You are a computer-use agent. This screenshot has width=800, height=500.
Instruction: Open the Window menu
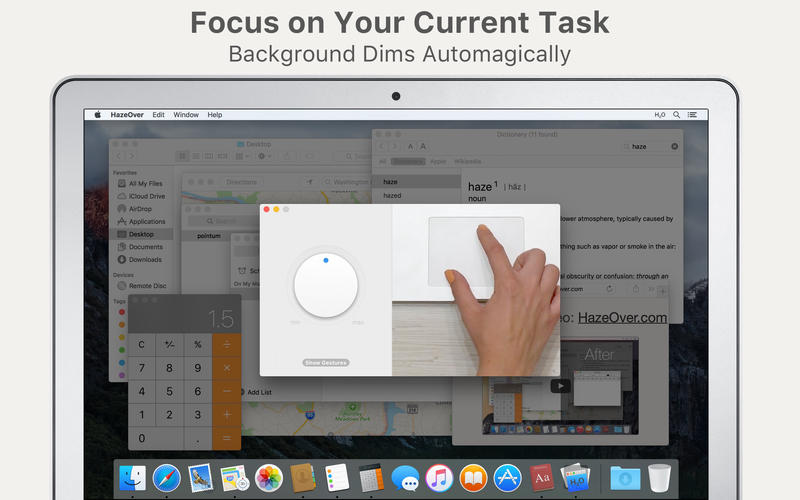click(x=186, y=115)
